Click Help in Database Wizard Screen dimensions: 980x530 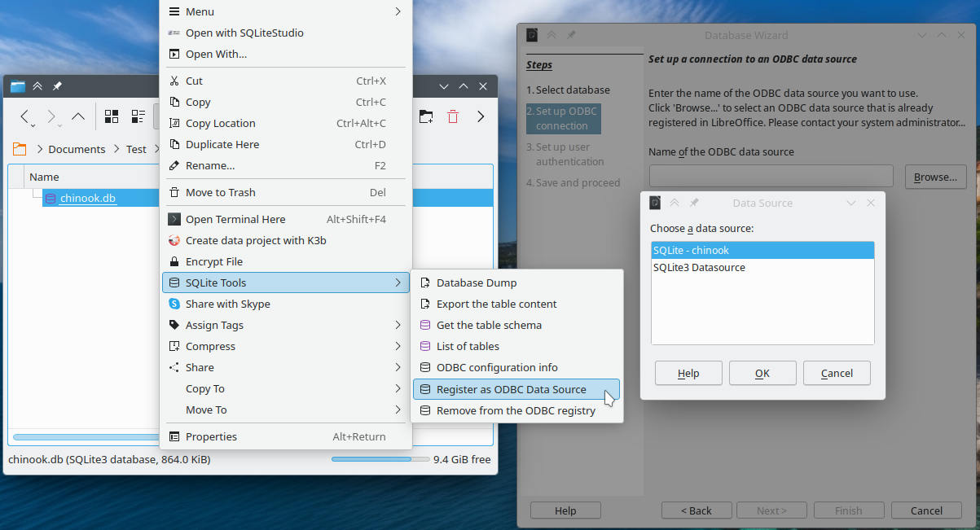pos(565,510)
